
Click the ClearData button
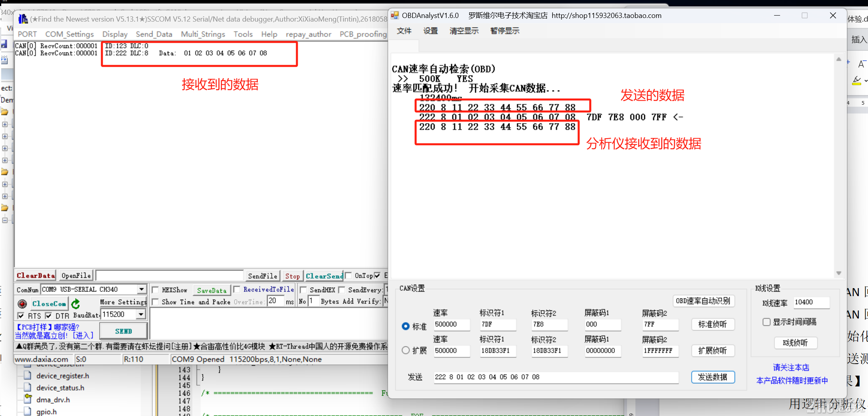click(x=36, y=275)
